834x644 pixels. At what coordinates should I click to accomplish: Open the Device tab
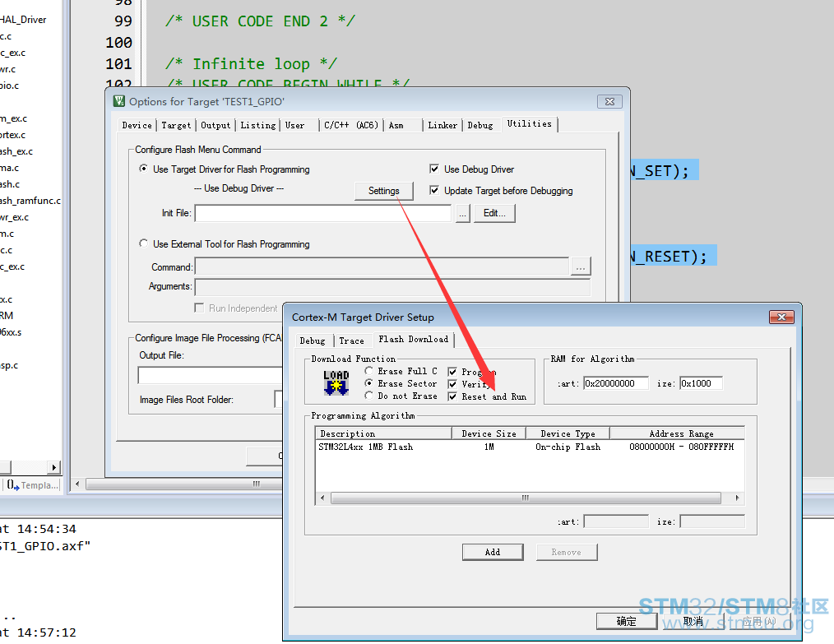coord(137,126)
